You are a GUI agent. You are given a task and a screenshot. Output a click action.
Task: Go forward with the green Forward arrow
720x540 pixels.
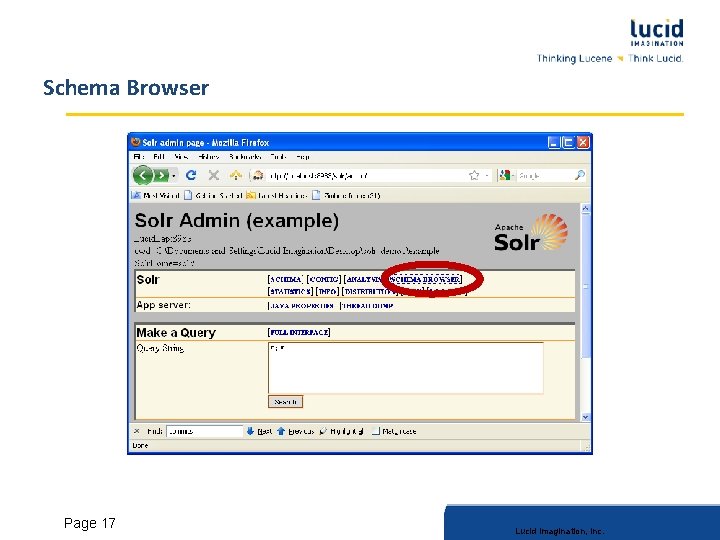coord(161,175)
